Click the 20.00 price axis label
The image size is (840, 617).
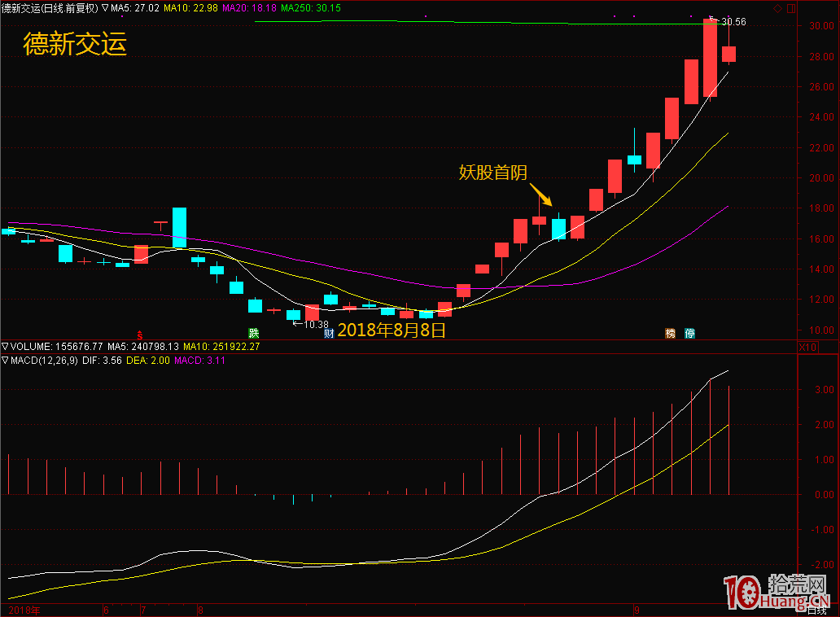point(821,177)
